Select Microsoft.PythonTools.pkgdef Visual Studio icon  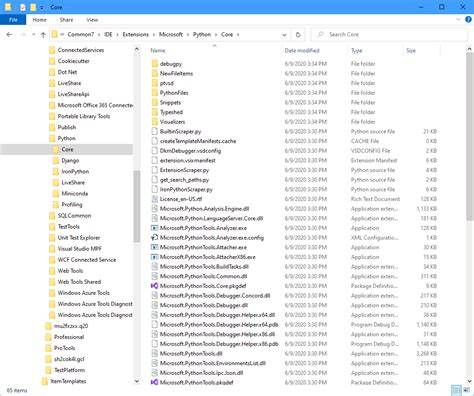[x=155, y=382]
